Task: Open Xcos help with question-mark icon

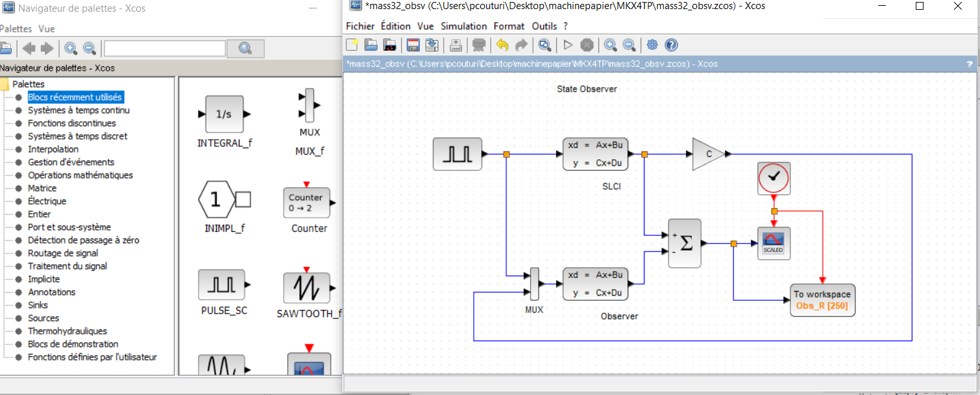Action: (x=672, y=45)
